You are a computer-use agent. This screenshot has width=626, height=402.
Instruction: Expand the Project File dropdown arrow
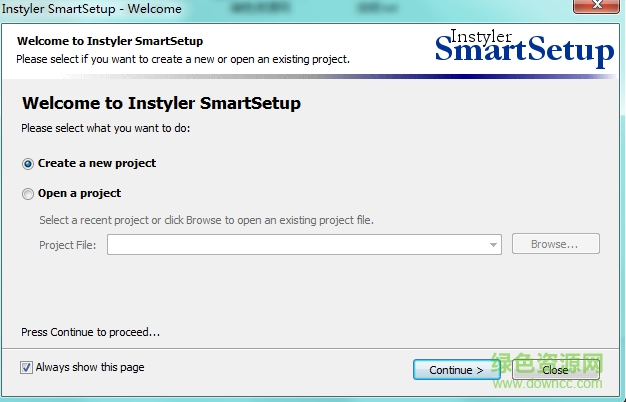(493, 245)
